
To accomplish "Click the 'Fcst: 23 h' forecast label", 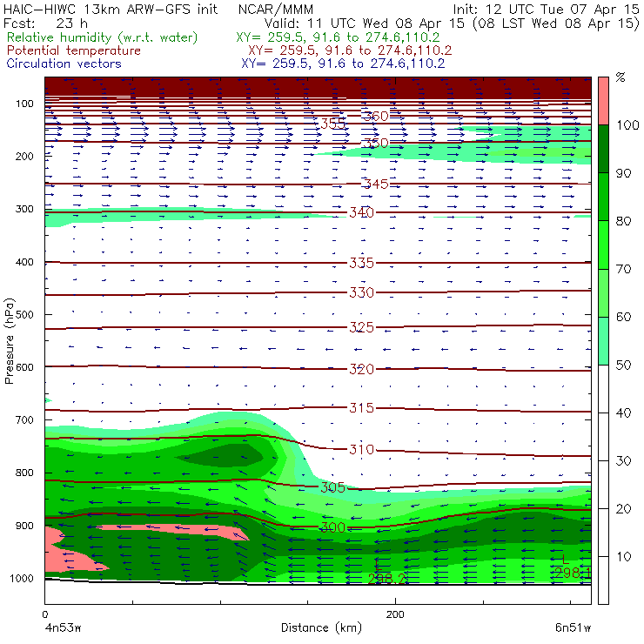I will [x=45, y=23].
